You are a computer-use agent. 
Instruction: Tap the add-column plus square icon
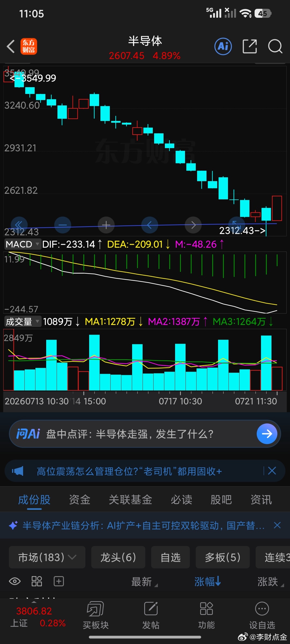click(x=59, y=581)
